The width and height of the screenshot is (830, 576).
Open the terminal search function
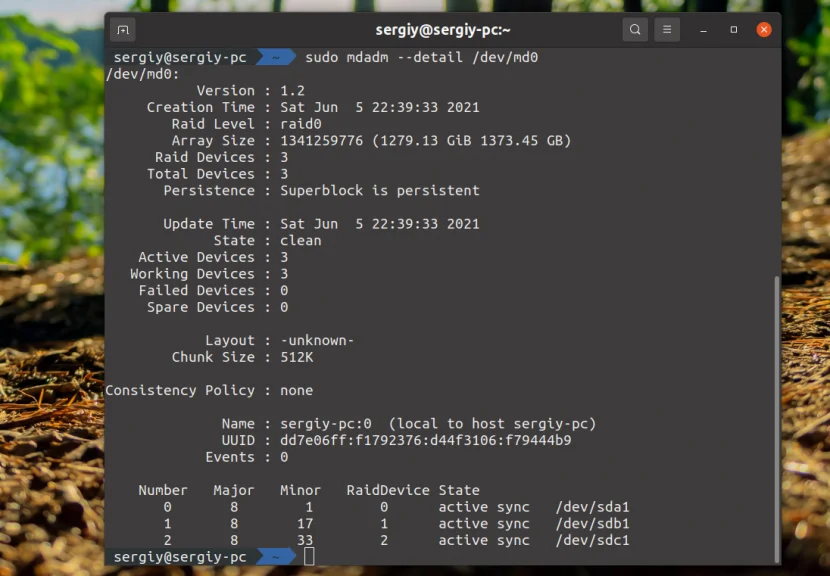pyautogui.click(x=635, y=29)
